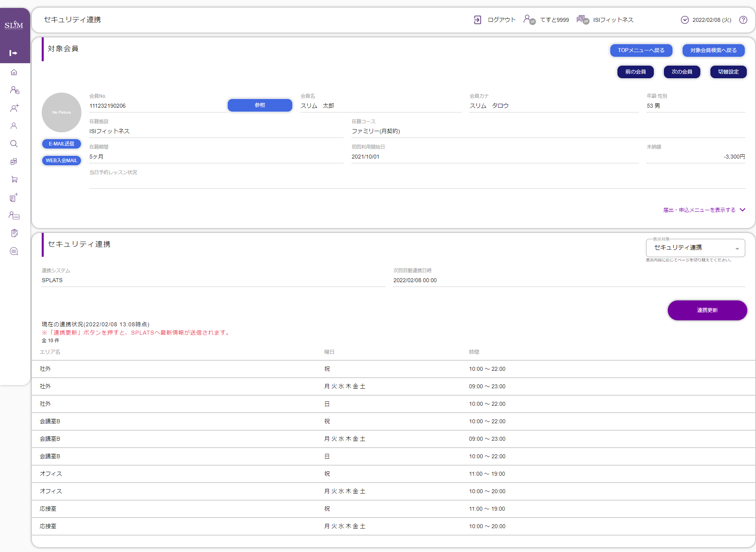
Task: Open the magnifier search icon in sidebar
Action: [14, 144]
